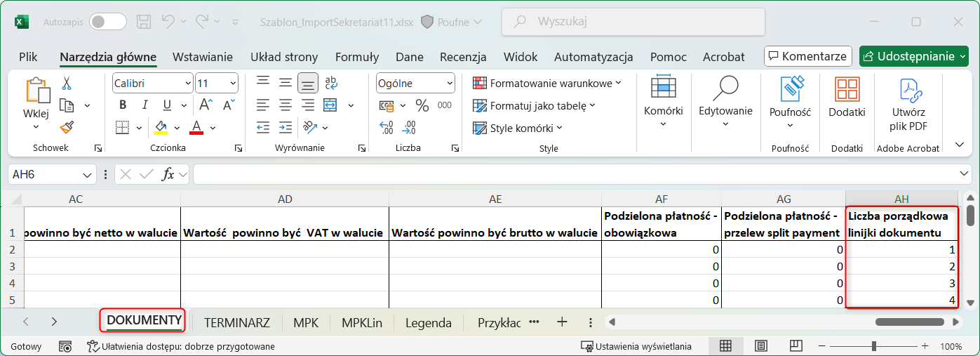Click the Copy icon
This screenshot has height=356, width=980.
coord(67,105)
